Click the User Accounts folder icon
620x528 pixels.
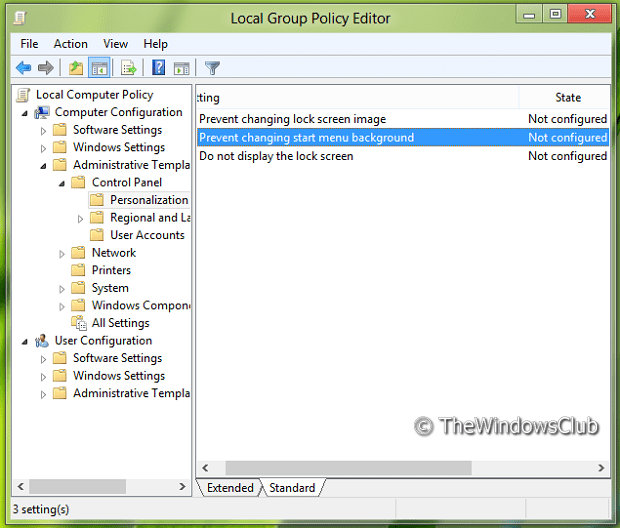(96, 235)
